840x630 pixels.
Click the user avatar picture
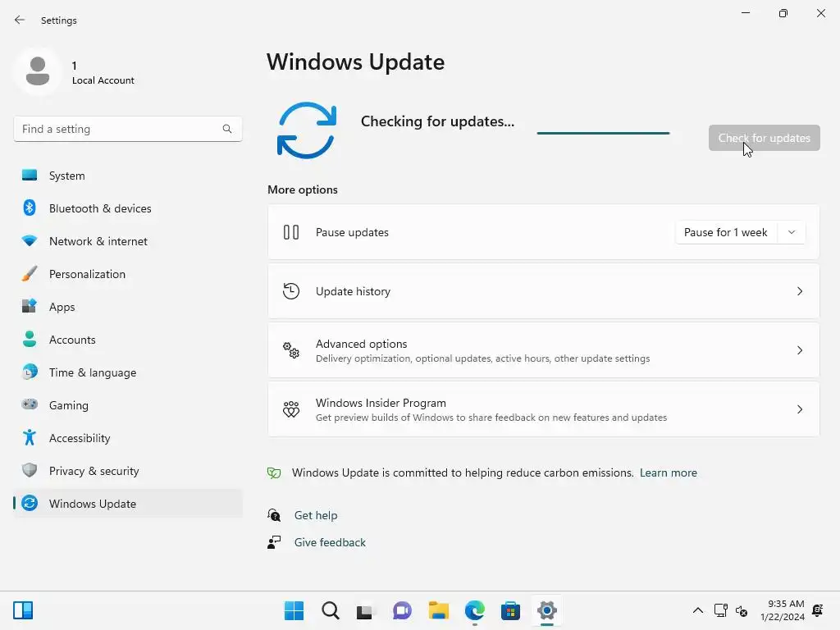[x=38, y=72]
